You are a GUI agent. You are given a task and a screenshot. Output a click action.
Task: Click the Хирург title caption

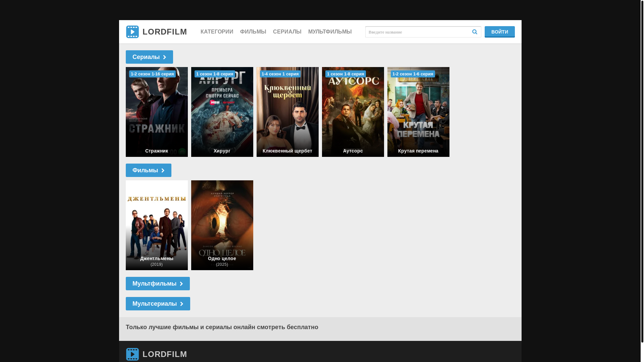tap(222, 151)
